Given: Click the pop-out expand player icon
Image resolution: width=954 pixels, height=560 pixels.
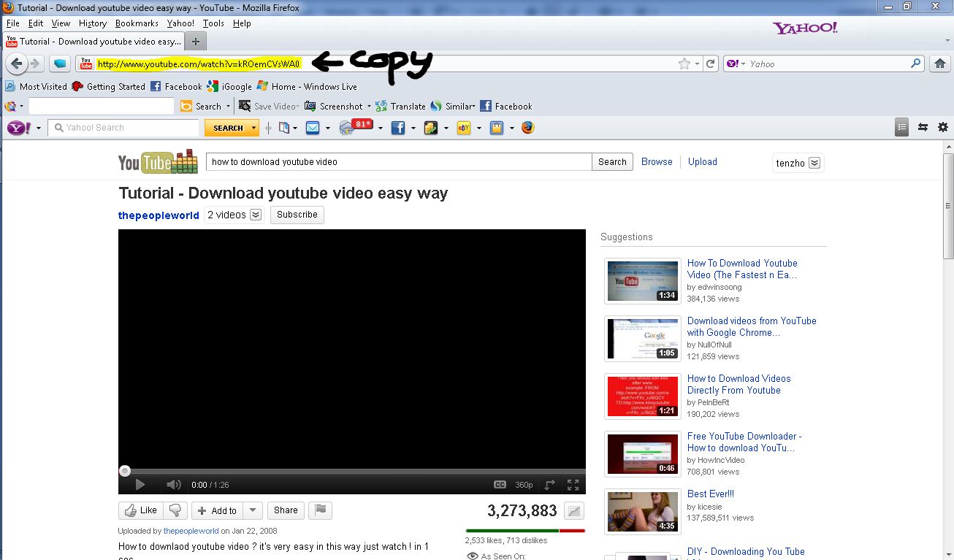Looking at the screenshot, I should [x=549, y=485].
